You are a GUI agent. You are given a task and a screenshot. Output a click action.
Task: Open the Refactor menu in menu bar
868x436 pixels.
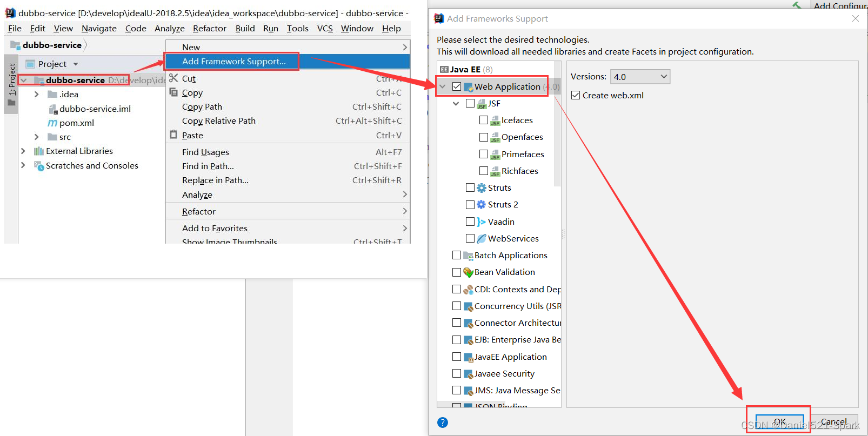[210, 28]
